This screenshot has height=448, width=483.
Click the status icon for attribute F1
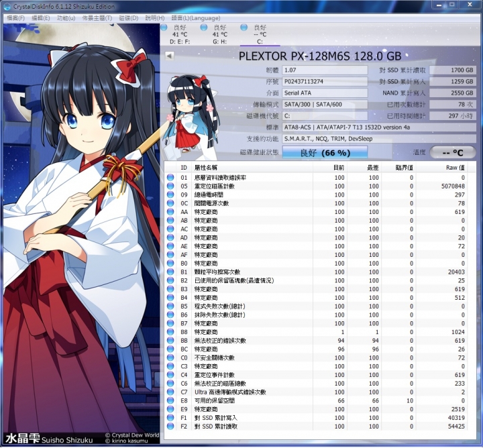tap(170, 418)
